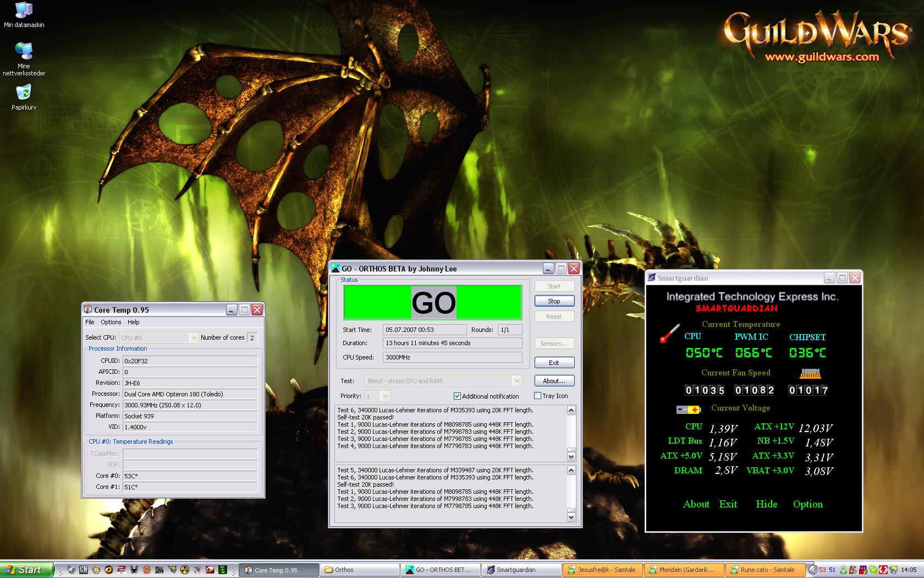Launch the yellow radiation symbol quick launch icon
The height and width of the screenshot is (578, 924).
[185, 570]
